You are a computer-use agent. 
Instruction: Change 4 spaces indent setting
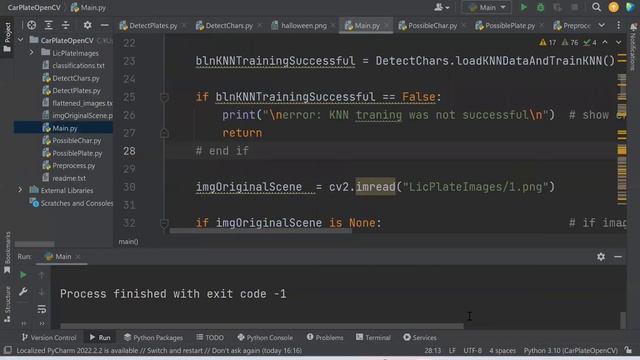coord(502,351)
